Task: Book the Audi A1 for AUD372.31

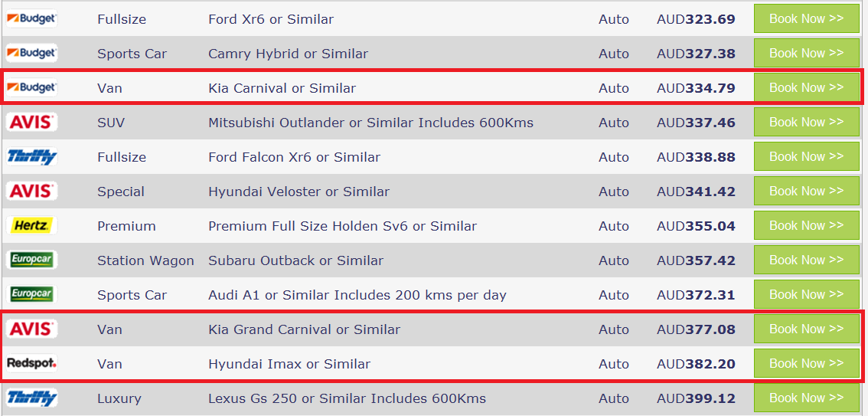Action: [806, 295]
